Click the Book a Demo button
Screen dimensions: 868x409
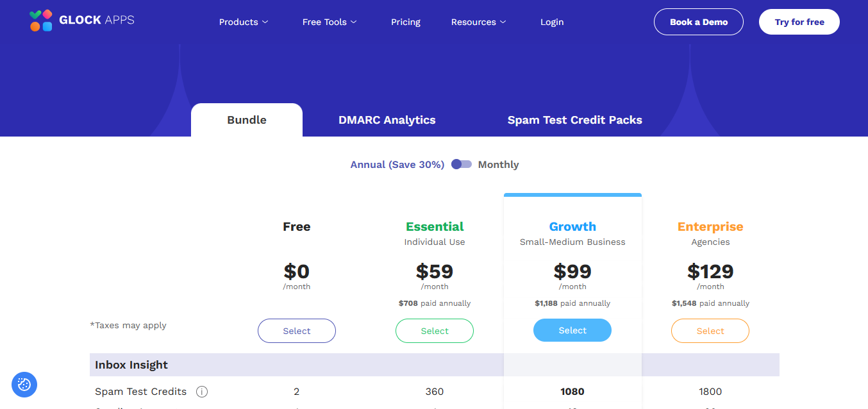(698, 21)
